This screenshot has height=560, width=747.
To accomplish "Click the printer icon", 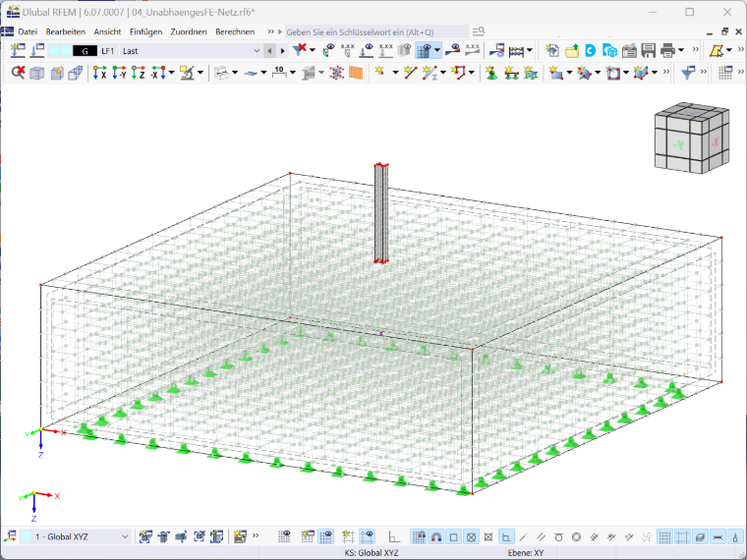I will [x=668, y=50].
